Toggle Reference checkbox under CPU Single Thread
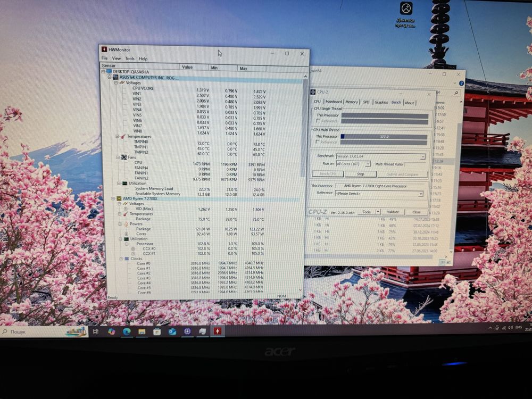Image resolution: width=532 pixels, height=399 pixels. coord(318,121)
